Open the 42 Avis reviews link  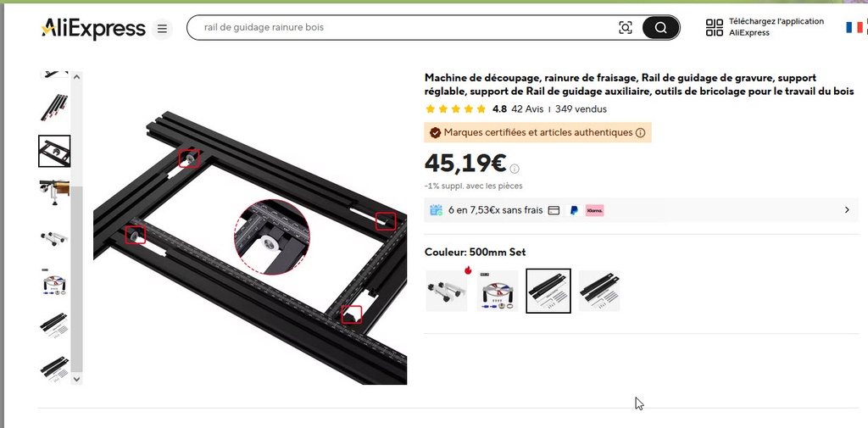pyautogui.click(x=527, y=109)
